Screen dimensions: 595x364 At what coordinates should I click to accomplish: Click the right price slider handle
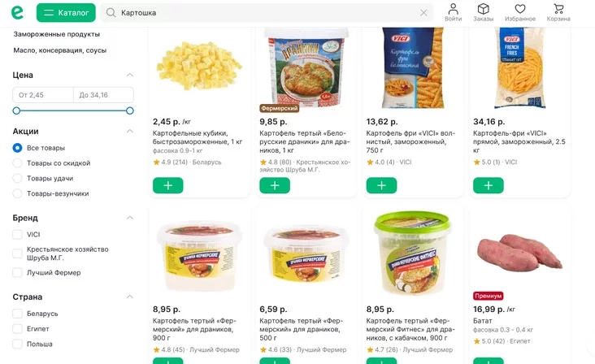(x=130, y=110)
